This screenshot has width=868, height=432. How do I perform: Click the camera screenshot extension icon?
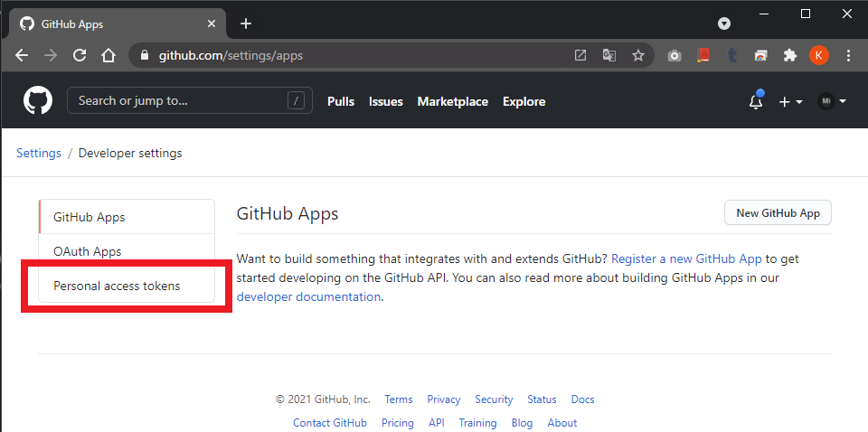click(675, 55)
